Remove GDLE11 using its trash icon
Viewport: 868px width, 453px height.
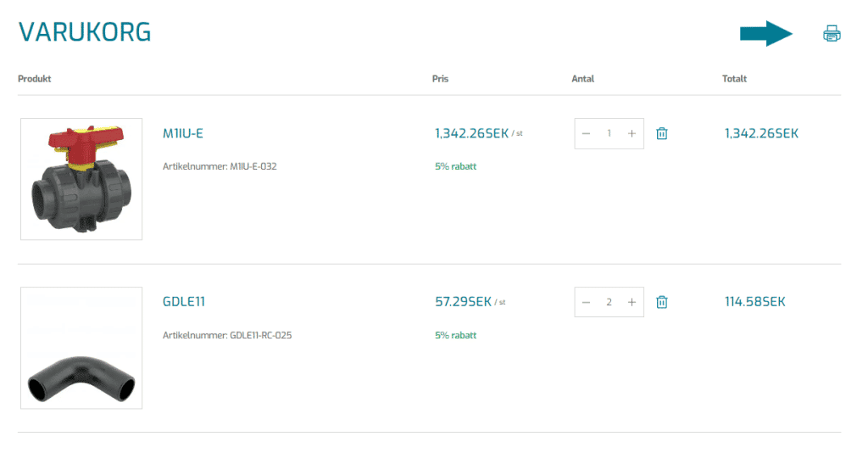pos(662,302)
